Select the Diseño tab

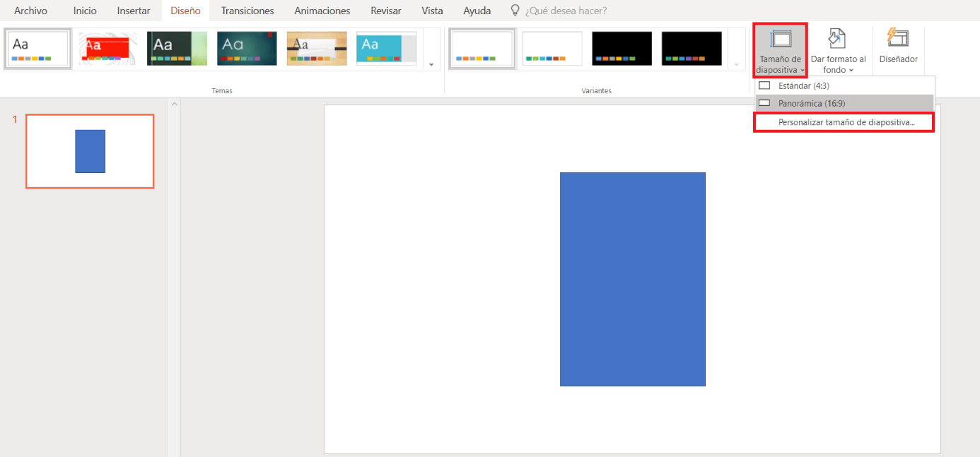coord(185,11)
